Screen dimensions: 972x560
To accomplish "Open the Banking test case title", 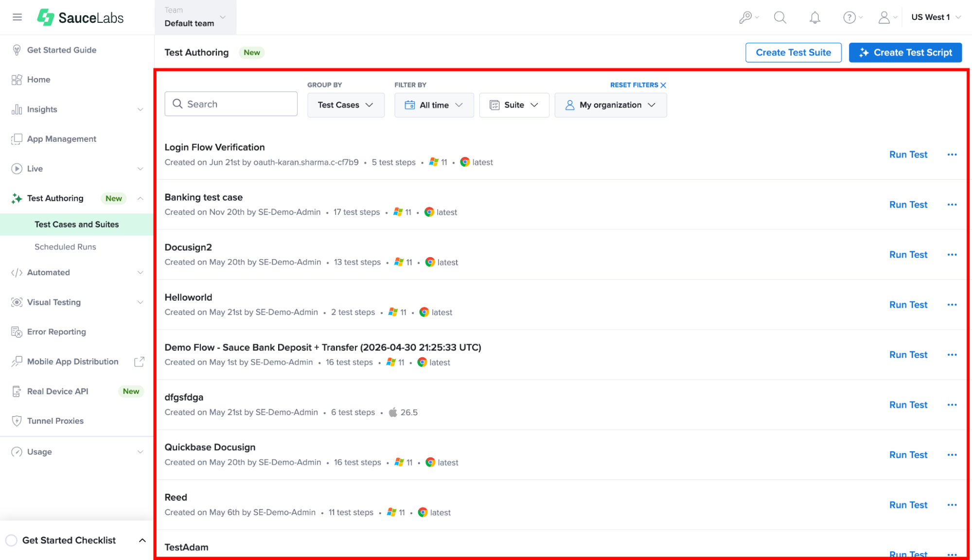I will point(203,197).
